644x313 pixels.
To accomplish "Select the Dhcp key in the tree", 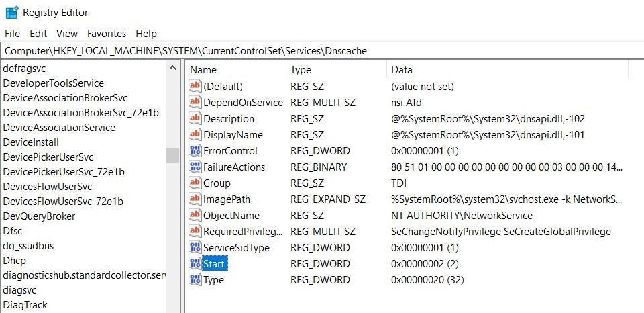I will (14, 260).
